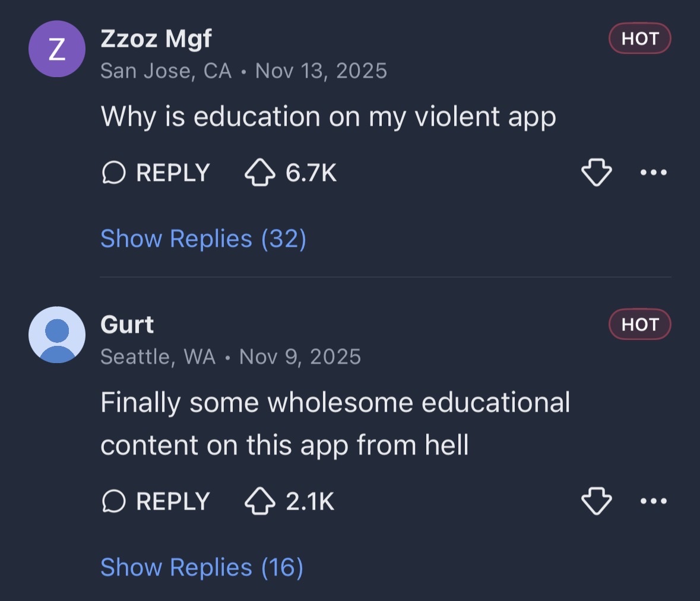Image resolution: width=700 pixels, height=601 pixels.
Task: Click comment text "Why is education on my violent app"
Action: point(328,116)
